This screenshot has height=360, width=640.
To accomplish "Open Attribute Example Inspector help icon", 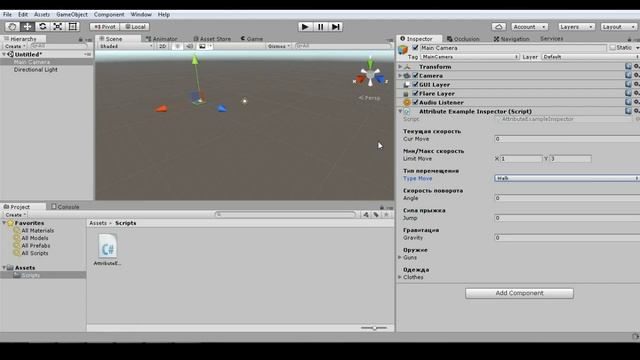I will [x=628, y=111].
